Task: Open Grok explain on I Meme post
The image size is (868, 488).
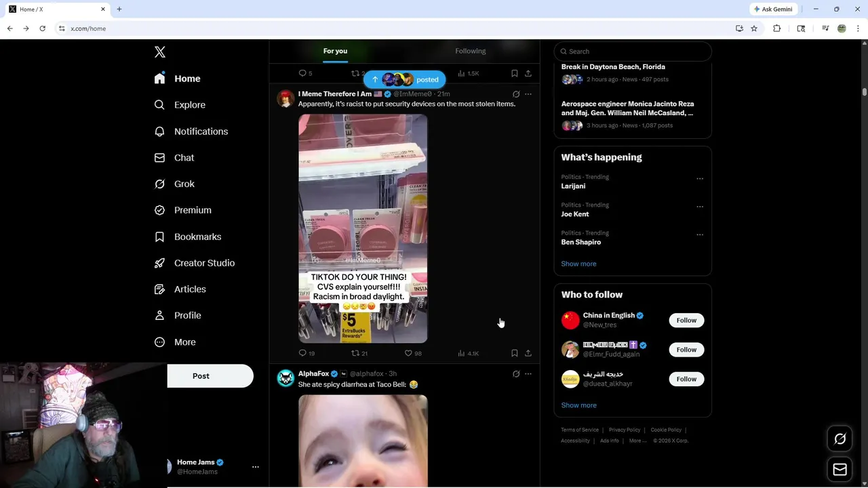Action: [516, 94]
